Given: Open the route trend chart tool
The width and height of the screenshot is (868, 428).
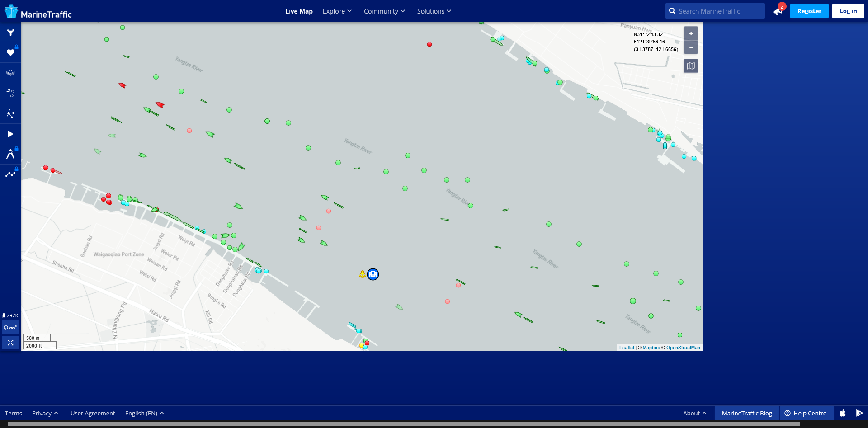Looking at the screenshot, I should (x=10, y=174).
